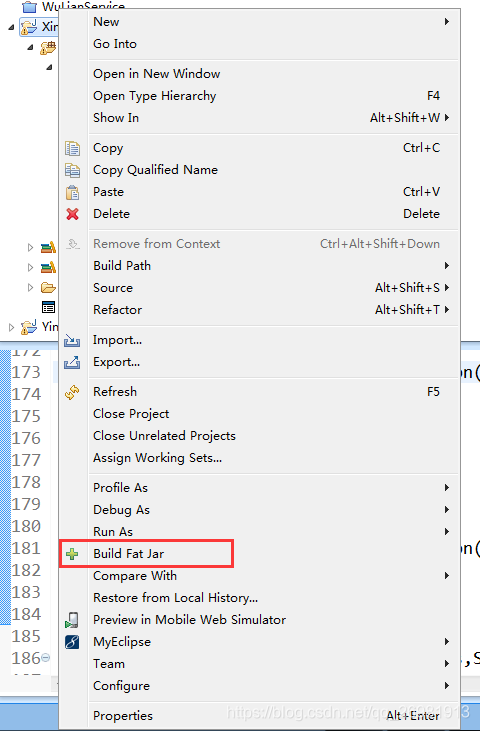Select the WuLianService project folder icon
480x731 pixels.
pyautogui.click(x=29, y=6)
